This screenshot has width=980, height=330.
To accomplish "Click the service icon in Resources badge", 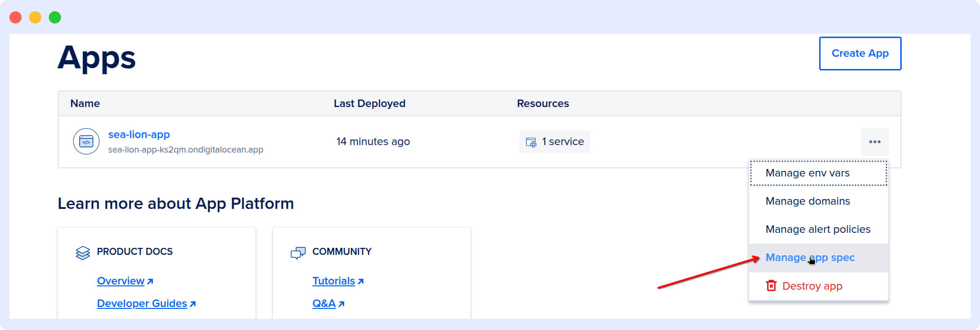I will [x=531, y=142].
